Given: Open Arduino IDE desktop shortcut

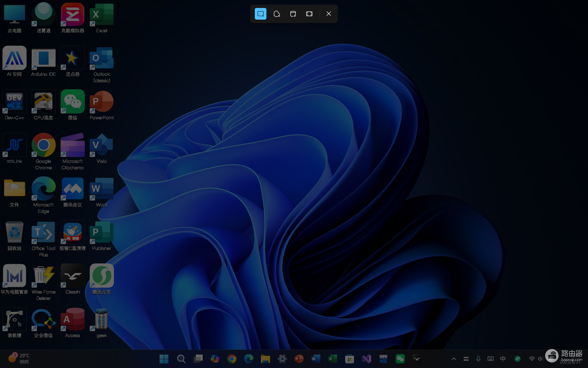Looking at the screenshot, I should [x=43, y=61].
